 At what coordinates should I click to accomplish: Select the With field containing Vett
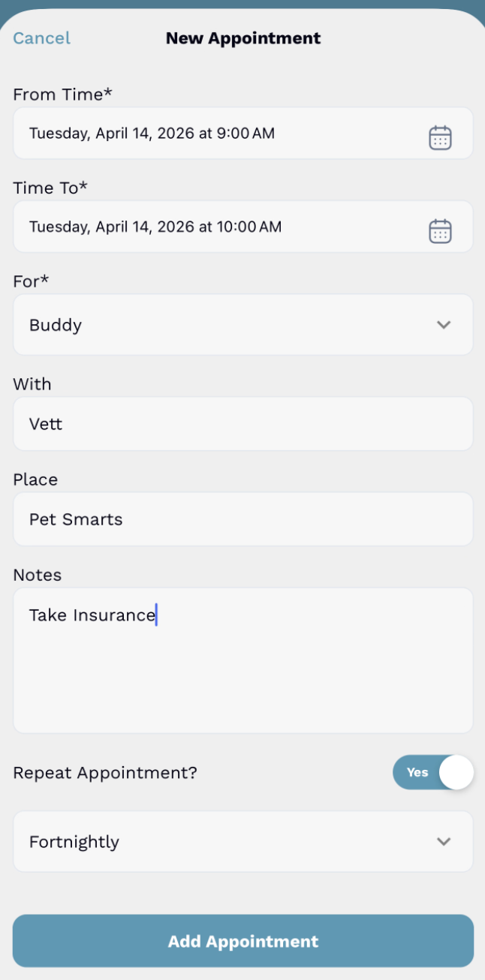pos(242,424)
